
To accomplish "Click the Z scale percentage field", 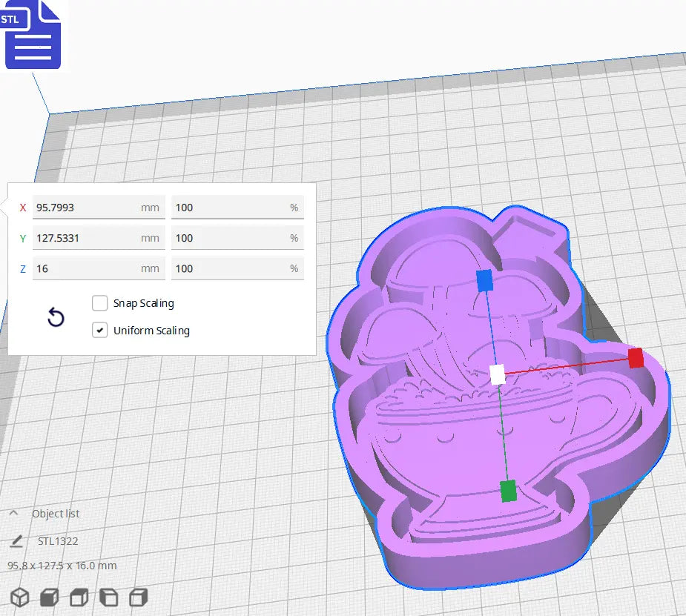I will pyautogui.click(x=237, y=268).
